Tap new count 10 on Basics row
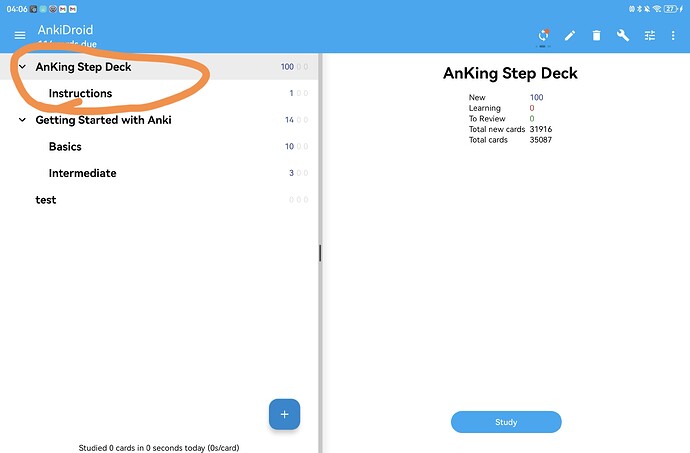690x453 pixels. (x=289, y=147)
